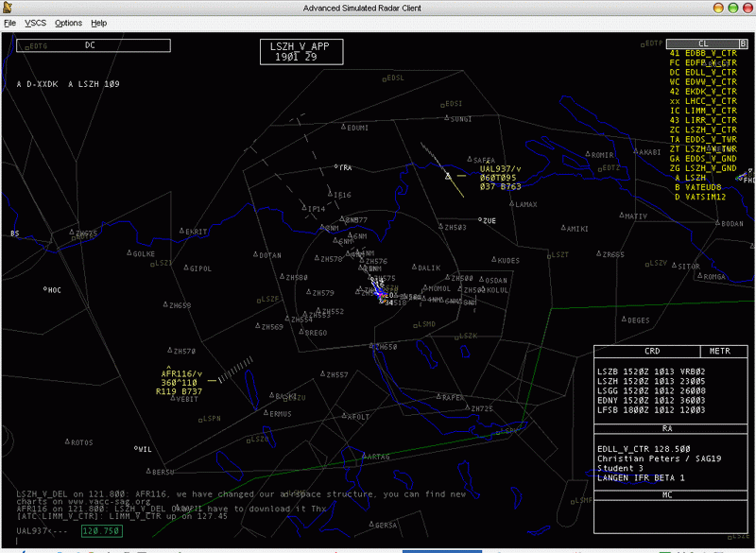The width and height of the screenshot is (756, 553).
Task: Open the Help menu
Action: (98, 22)
